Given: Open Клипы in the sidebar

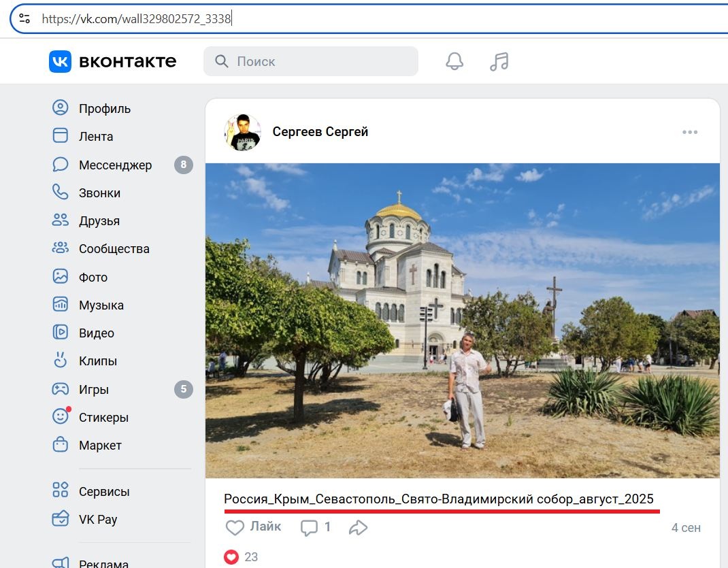Looking at the screenshot, I should pyautogui.click(x=97, y=361).
